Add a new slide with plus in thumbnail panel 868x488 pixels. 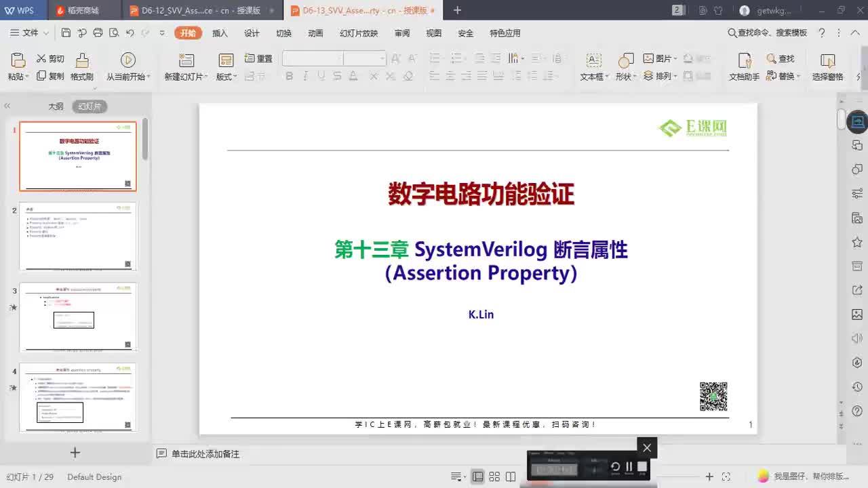coord(75,452)
